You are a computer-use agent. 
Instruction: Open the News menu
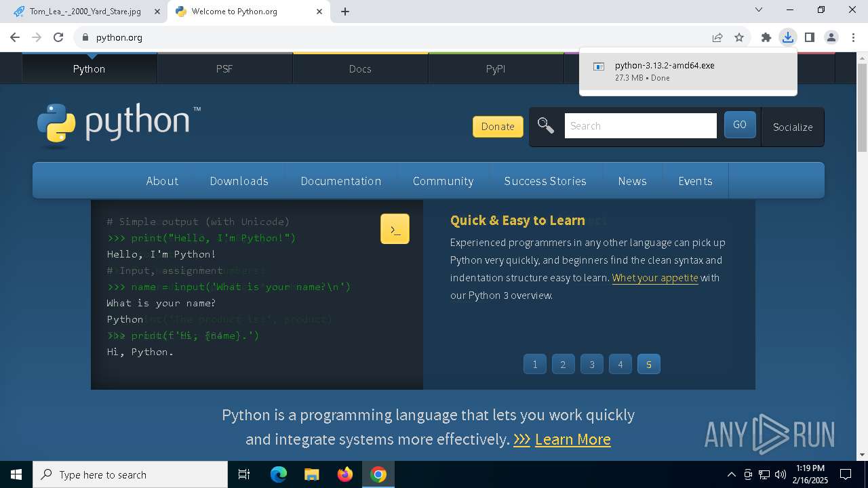click(x=632, y=181)
